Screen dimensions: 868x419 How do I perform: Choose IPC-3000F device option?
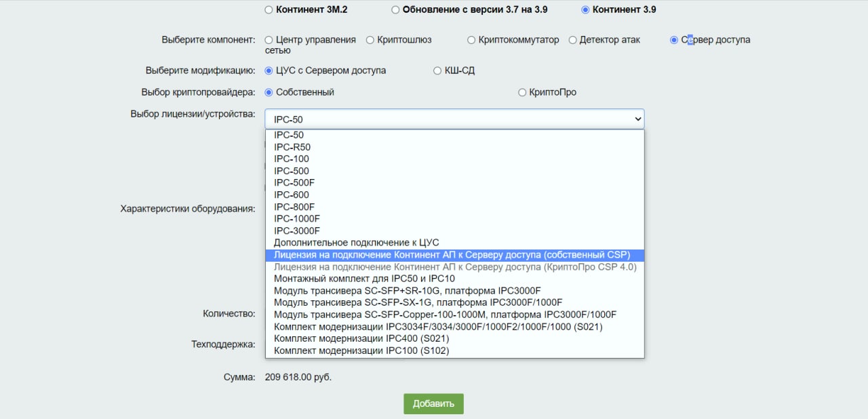[454, 231]
